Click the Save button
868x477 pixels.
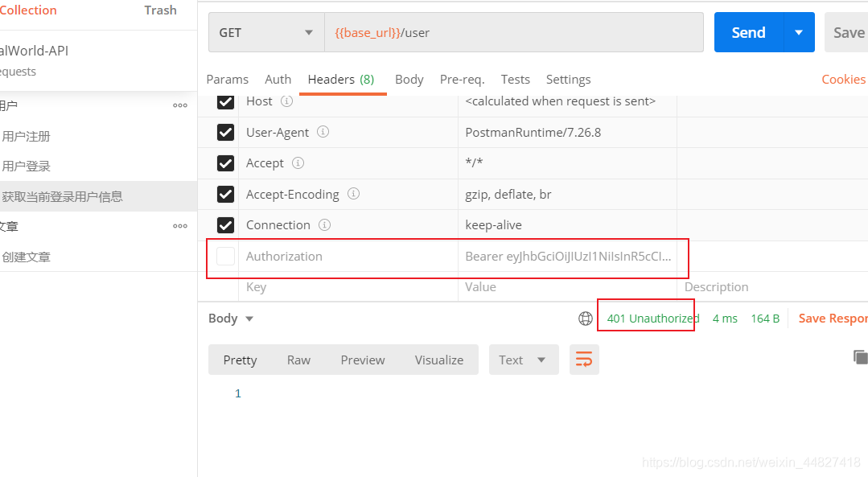coord(846,33)
